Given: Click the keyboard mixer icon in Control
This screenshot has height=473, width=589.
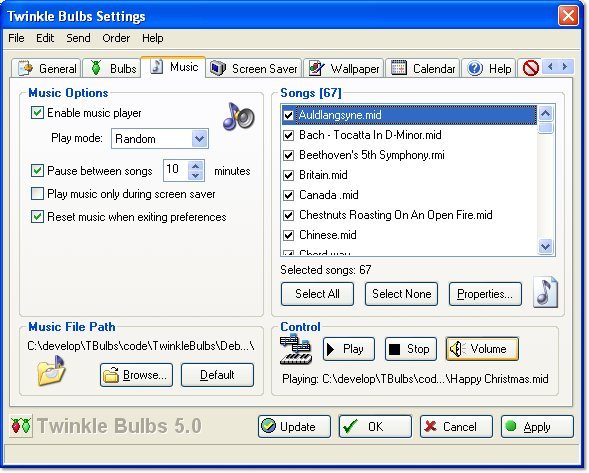Looking at the screenshot, I should coord(296,350).
